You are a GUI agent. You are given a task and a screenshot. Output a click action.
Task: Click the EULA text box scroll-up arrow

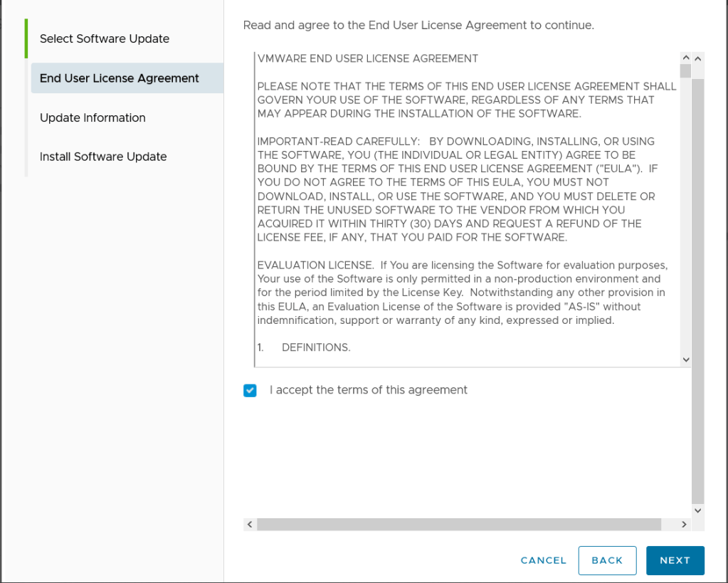click(x=685, y=58)
